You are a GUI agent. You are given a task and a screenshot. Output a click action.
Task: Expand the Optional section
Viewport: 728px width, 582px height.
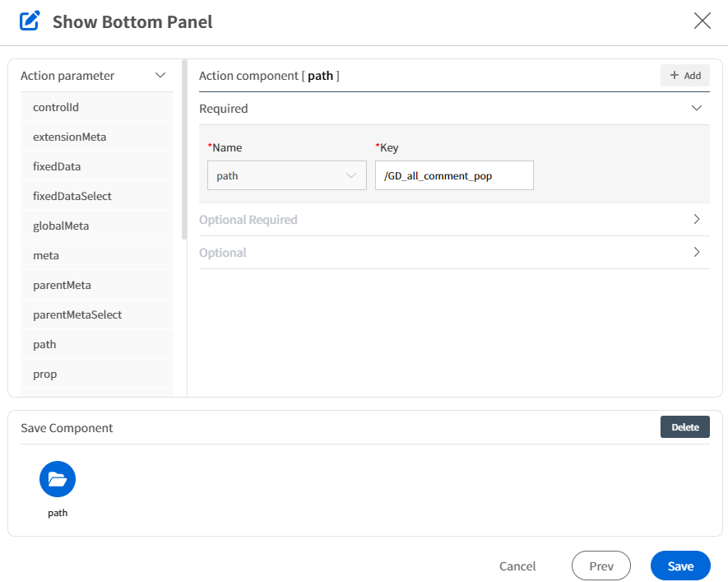(x=697, y=252)
